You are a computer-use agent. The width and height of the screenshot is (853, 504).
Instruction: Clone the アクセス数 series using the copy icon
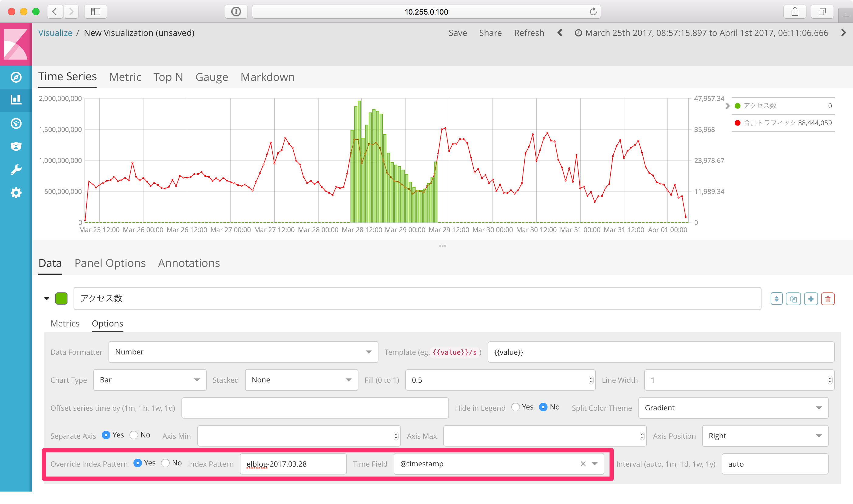pos(793,299)
